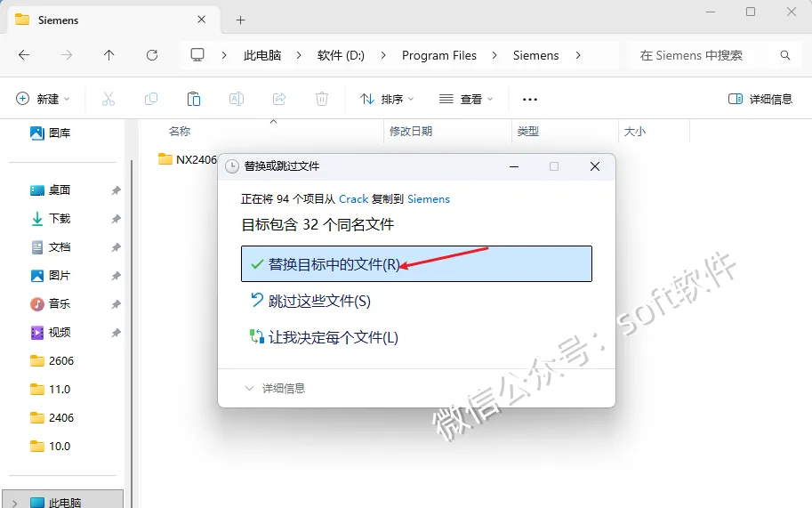
Task: Unpin 音乐 using its pin icon
Action: [x=116, y=304]
